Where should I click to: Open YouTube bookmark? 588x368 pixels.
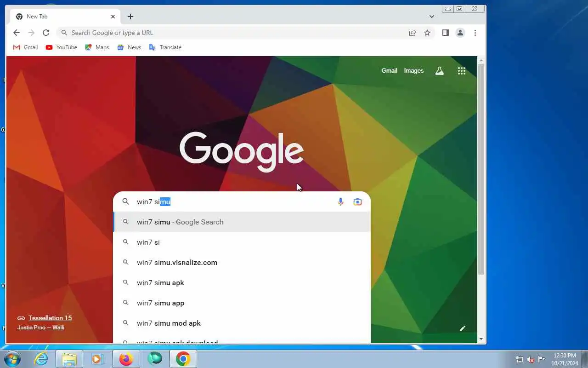(62, 47)
